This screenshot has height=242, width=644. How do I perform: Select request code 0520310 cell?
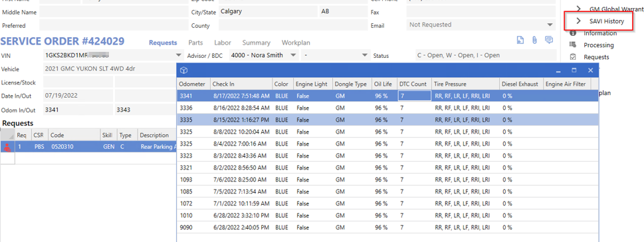pyautogui.click(x=74, y=147)
